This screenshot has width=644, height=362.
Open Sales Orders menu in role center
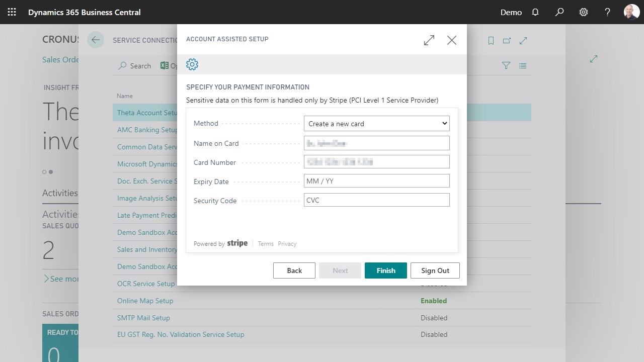click(60, 59)
